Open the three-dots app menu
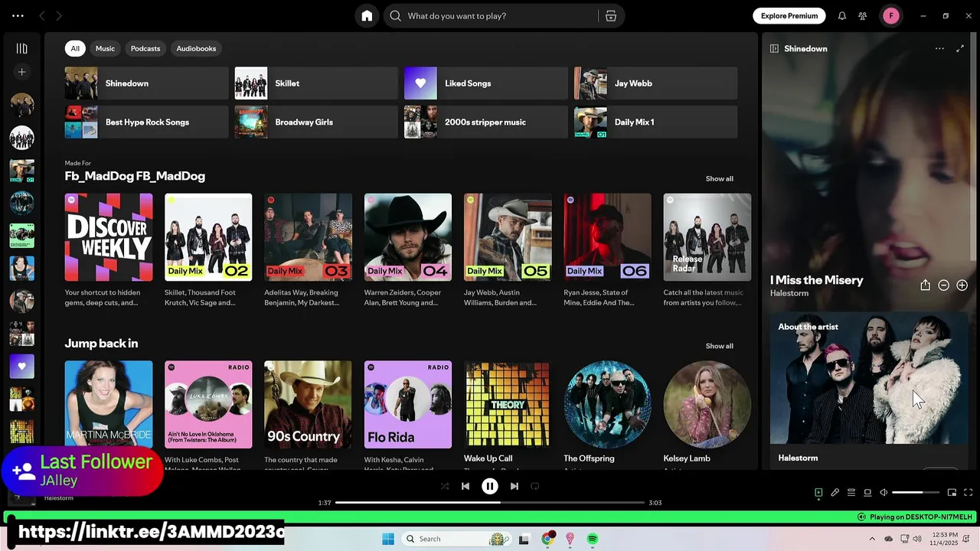 click(18, 16)
